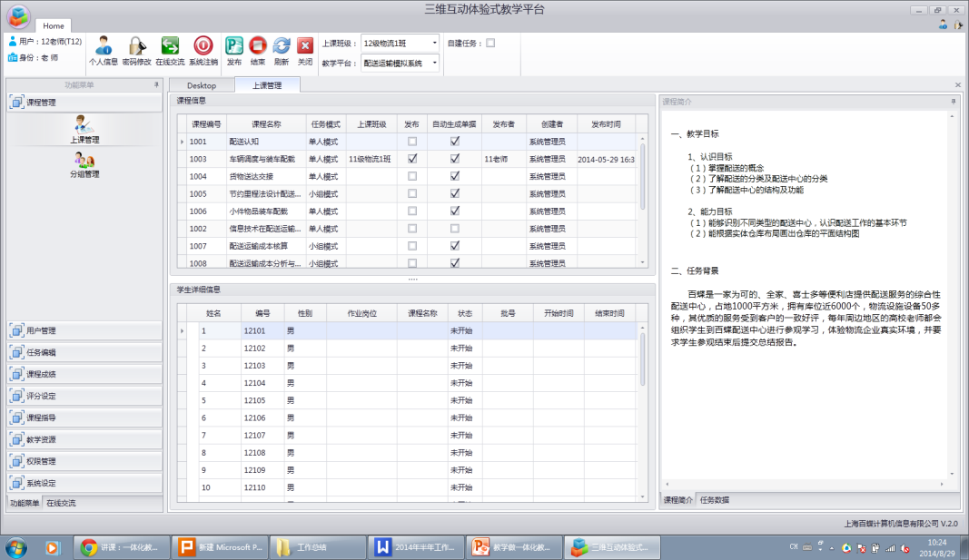The image size is (969, 560).
Task: Switch to the Desktop tab
Action: (202, 85)
